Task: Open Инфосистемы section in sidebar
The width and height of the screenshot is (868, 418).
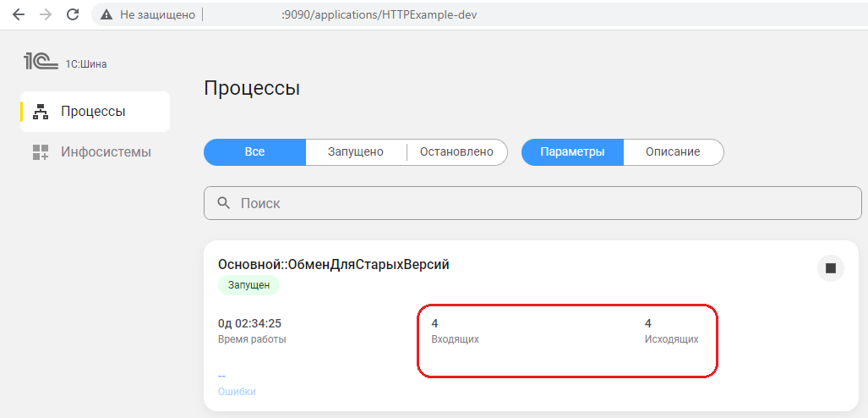Action: tap(106, 152)
